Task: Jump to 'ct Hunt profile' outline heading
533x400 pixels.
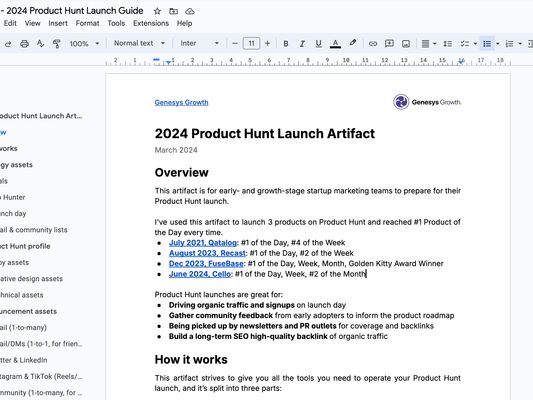Action: pos(25,246)
